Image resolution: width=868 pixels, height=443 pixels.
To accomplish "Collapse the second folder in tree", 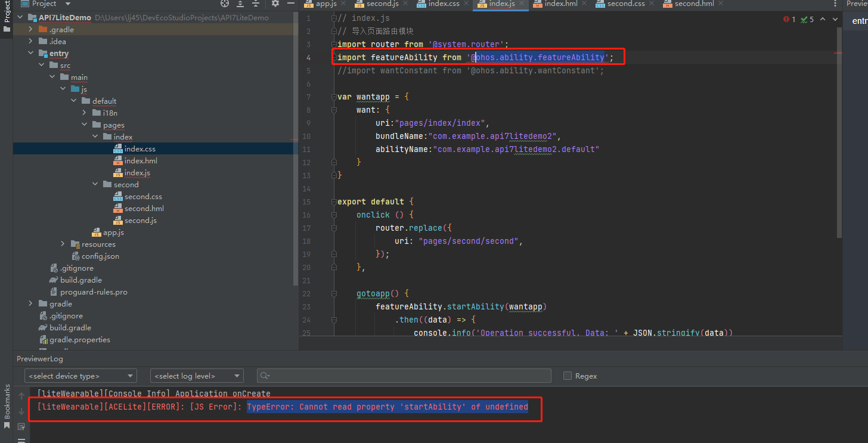I will [x=95, y=184].
